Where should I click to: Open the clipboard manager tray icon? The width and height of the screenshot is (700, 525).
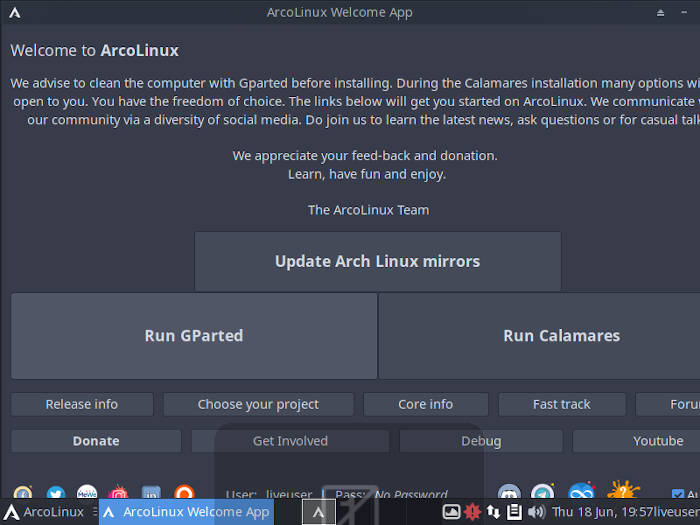click(x=514, y=512)
